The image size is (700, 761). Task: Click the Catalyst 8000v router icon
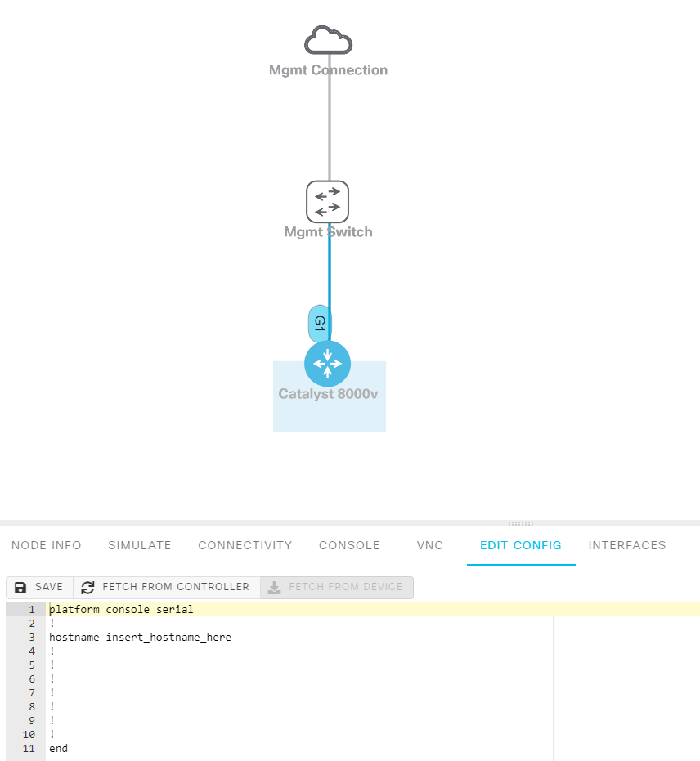327,364
